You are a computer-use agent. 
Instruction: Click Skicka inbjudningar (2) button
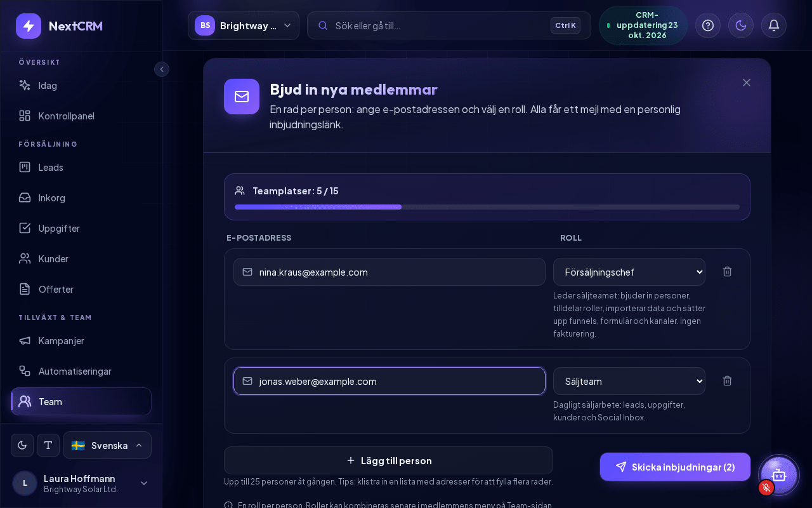[675, 467]
